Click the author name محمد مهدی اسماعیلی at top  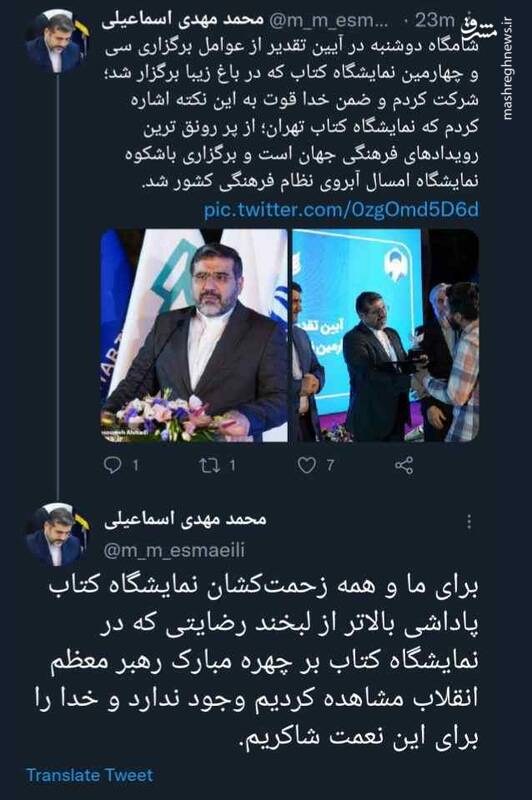183,20
